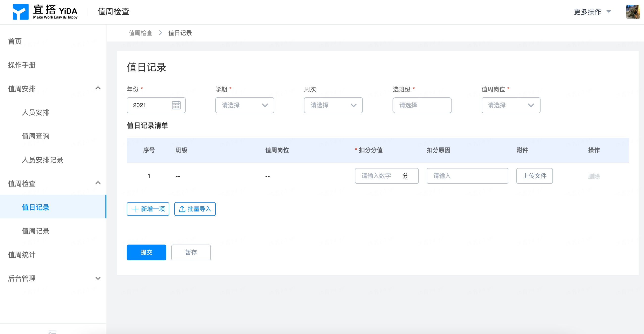Open the 周次 select dropdown
Screen dimensions: 644x334
coord(333,105)
